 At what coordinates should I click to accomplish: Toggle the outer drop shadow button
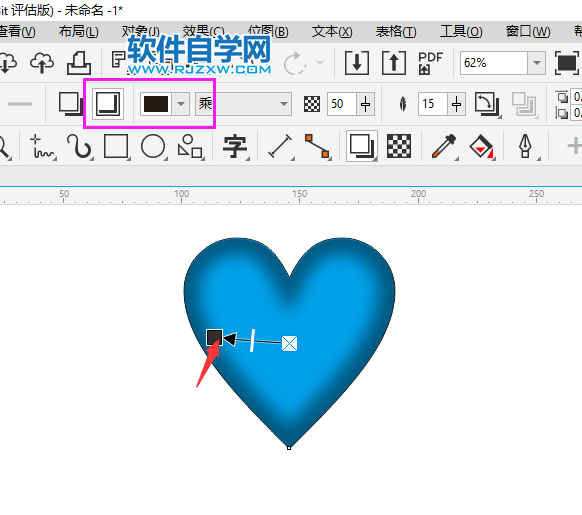pyautogui.click(x=71, y=104)
